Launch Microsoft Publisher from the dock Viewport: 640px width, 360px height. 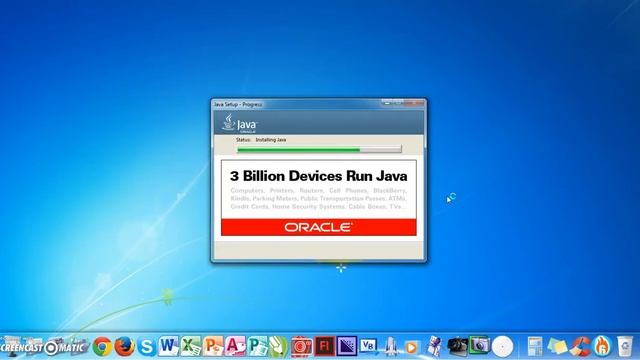point(257,346)
